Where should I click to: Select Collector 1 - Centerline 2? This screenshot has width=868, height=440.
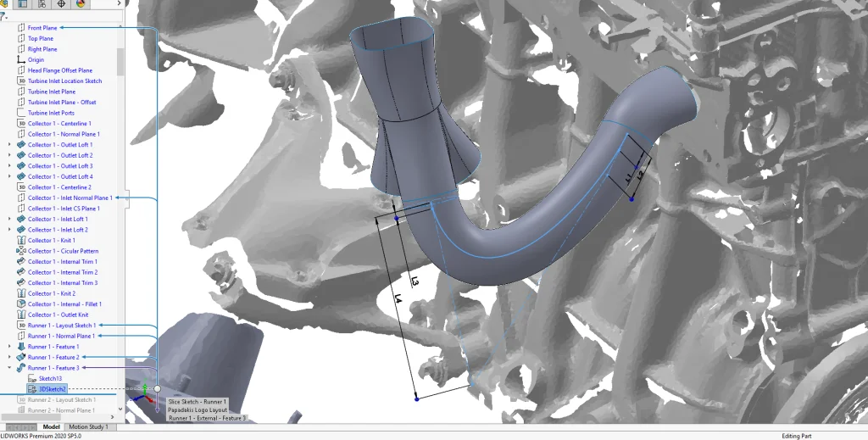point(59,187)
